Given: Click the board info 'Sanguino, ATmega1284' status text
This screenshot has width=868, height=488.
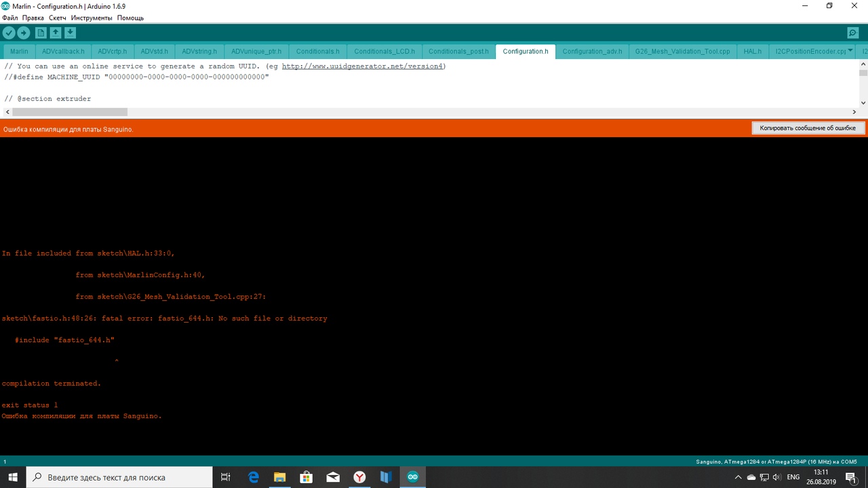Looking at the screenshot, I should point(776,462).
